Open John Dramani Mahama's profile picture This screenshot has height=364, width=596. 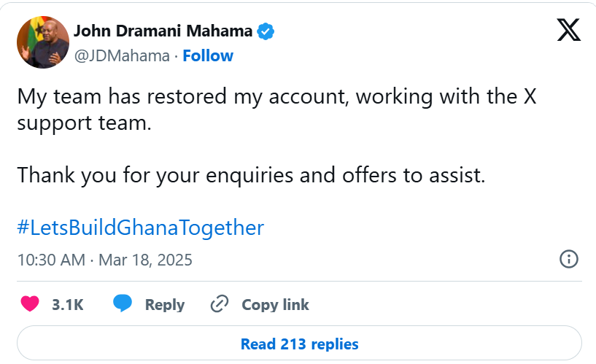[x=42, y=42]
